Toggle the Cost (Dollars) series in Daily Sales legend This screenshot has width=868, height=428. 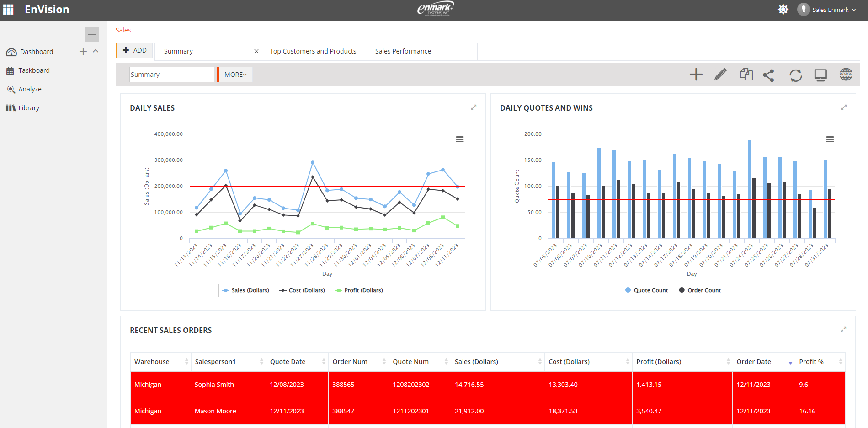click(302, 290)
